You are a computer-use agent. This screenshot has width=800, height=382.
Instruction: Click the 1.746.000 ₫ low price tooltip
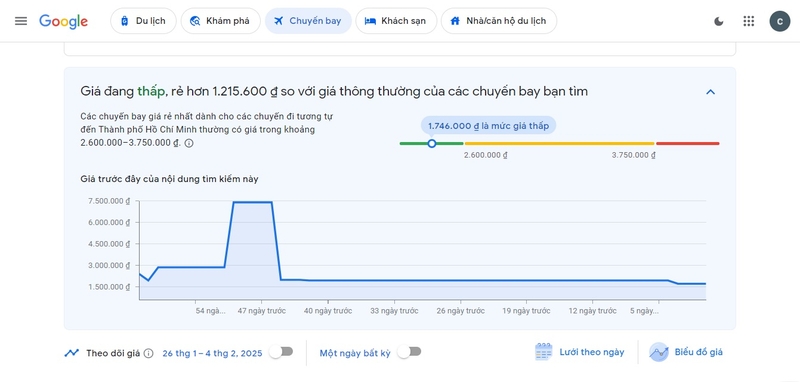488,125
